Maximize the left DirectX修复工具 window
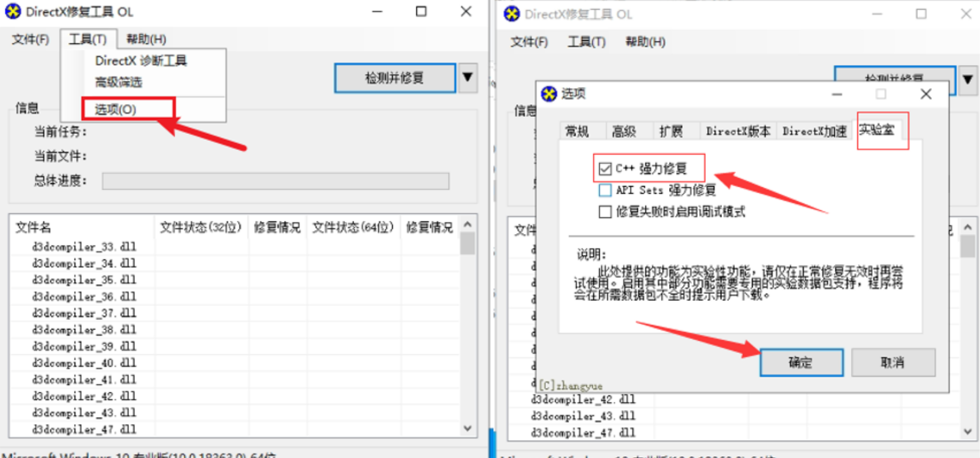This screenshot has height=458, width=980. pyautogui.click(x=421, y=11)
